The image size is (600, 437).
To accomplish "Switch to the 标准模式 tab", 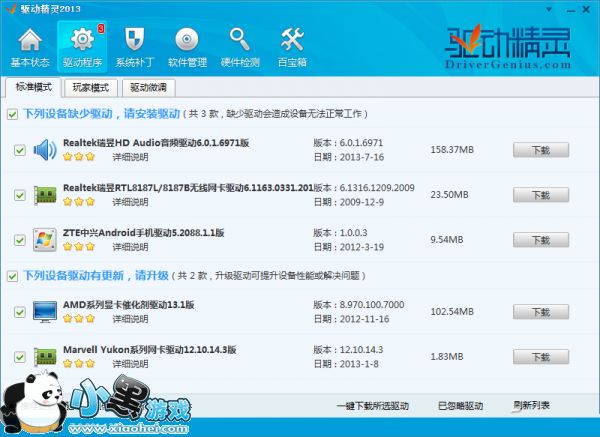I will pos(34,87).
